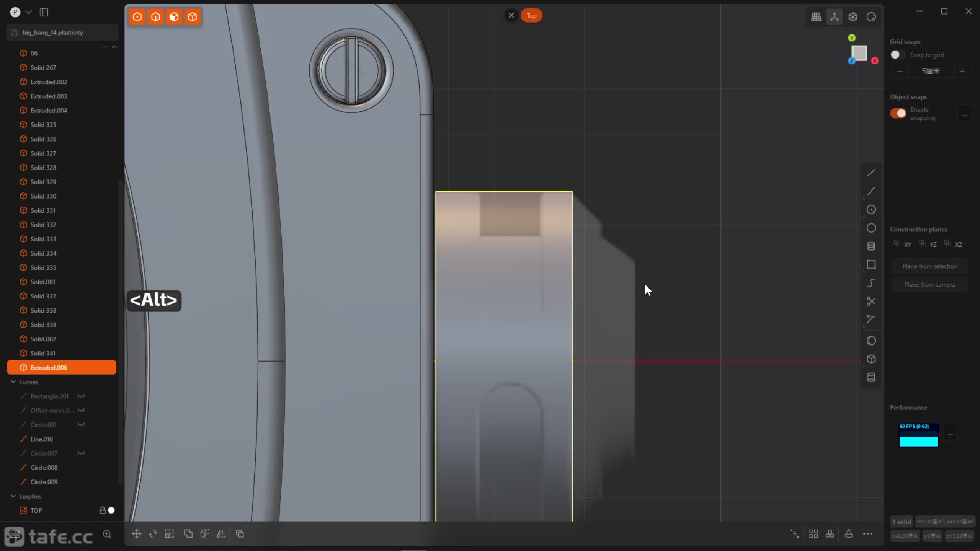Collapse the Curves group

click(x=13, y=382)
